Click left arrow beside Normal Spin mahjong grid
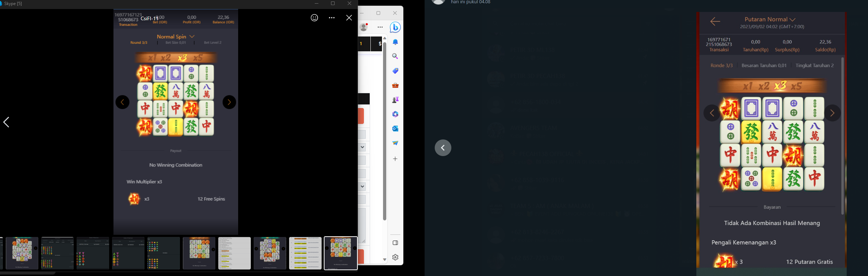Viewport: 868px width, 276px height. (x=123, y=102)
